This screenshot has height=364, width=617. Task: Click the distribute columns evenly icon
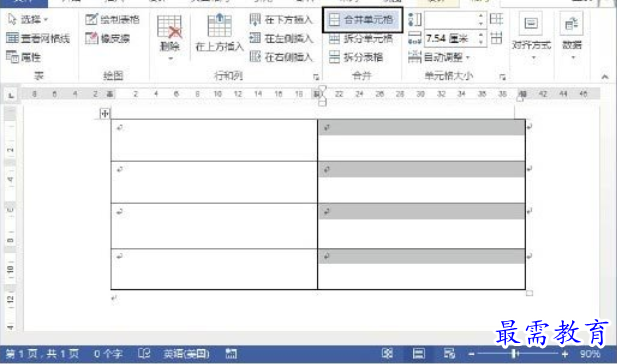coord(497,38)
